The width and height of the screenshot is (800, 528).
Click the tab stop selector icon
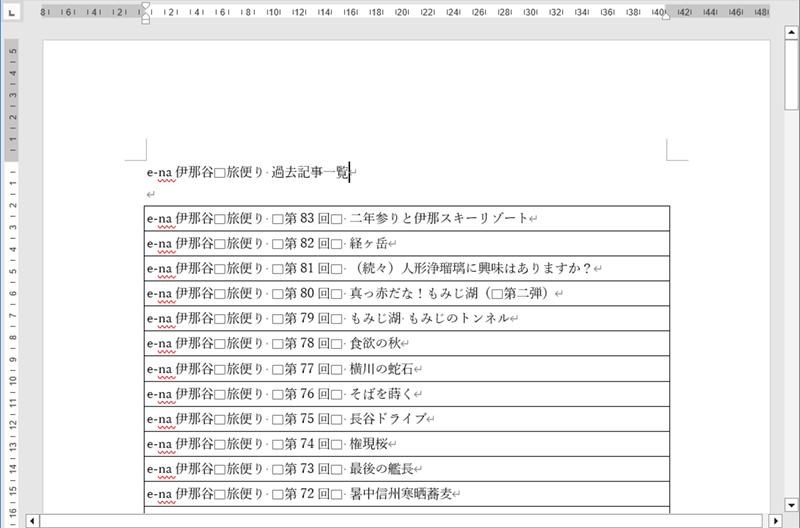10,12
